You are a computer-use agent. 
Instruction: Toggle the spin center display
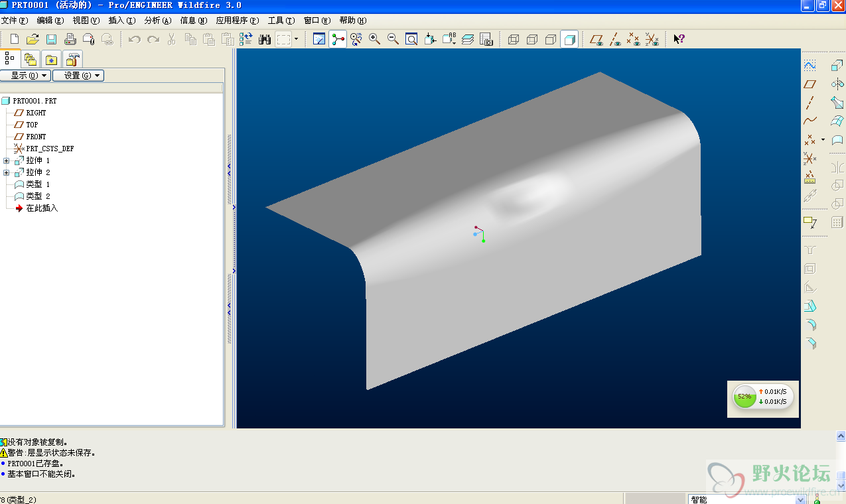(x=338, y=39)
